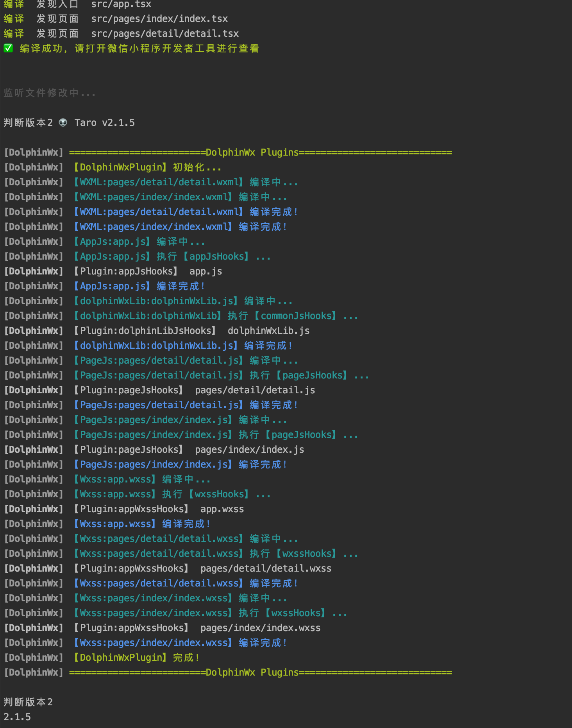Click the 监听文件修改中... status line
Screen dimensions: 572x728
click(50, 93)
